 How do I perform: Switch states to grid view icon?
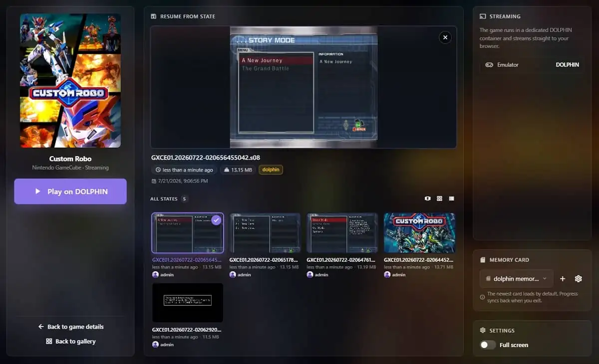tap(439, 198)
